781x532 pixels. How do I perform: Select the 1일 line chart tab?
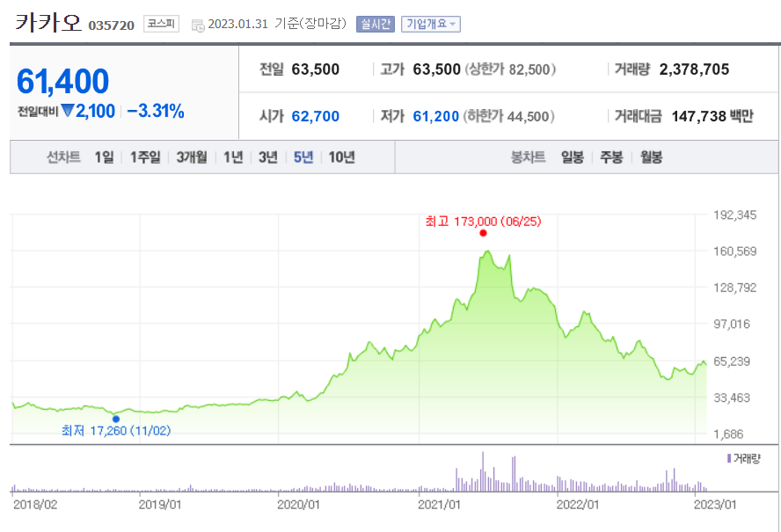point(104,157)
